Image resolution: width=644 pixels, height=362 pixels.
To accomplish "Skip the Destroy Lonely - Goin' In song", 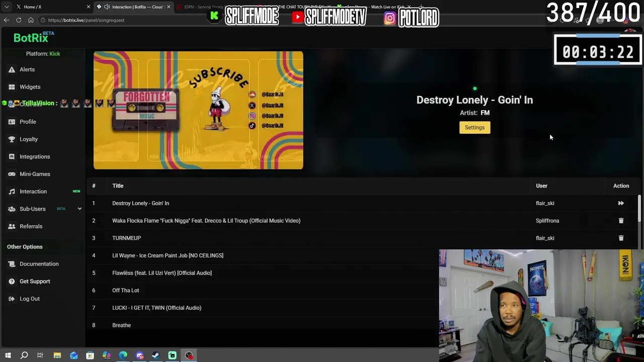I will tap(621, 203).
